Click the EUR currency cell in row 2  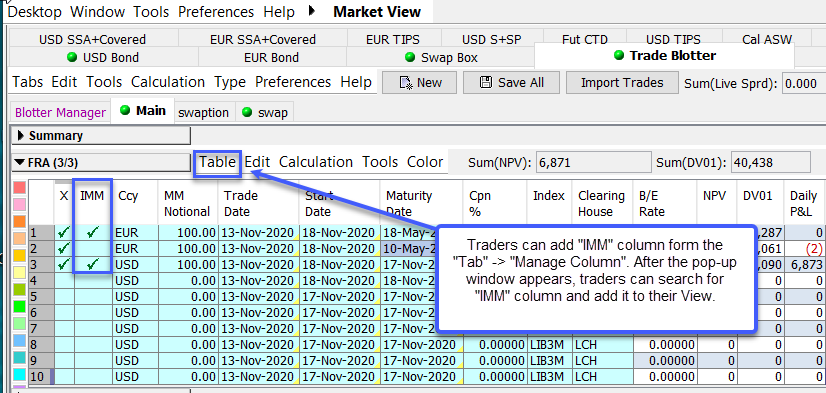point(135,248)
